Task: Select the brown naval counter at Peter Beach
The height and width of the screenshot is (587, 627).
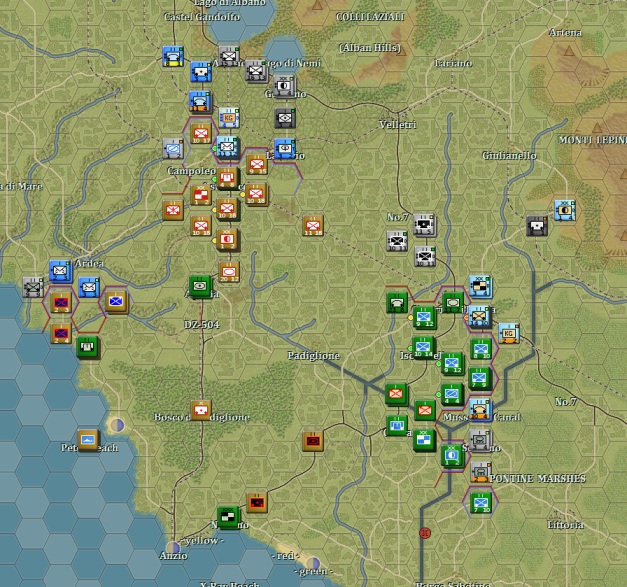Action: click(88, 440)
